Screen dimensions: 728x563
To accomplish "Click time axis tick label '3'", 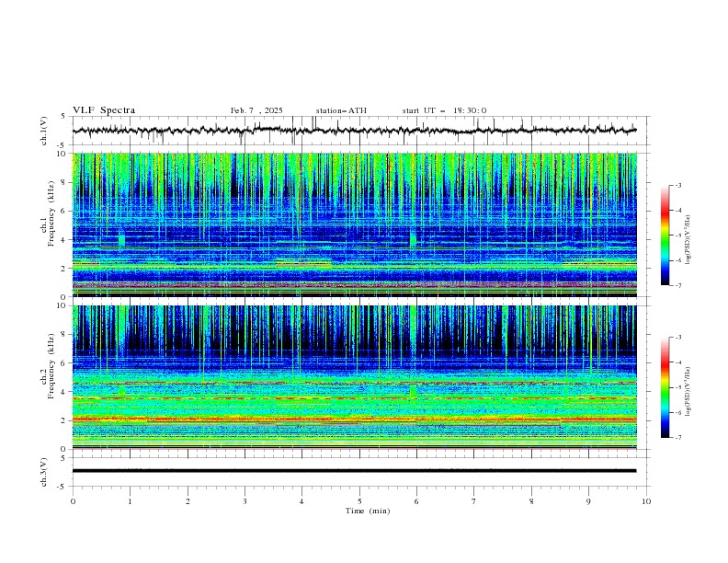I will (245, 501).
